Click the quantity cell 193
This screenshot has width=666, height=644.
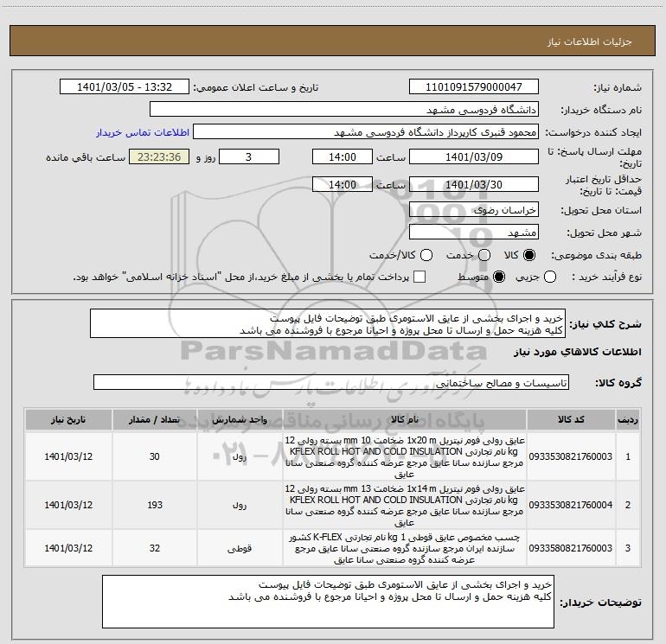point(155,505)
